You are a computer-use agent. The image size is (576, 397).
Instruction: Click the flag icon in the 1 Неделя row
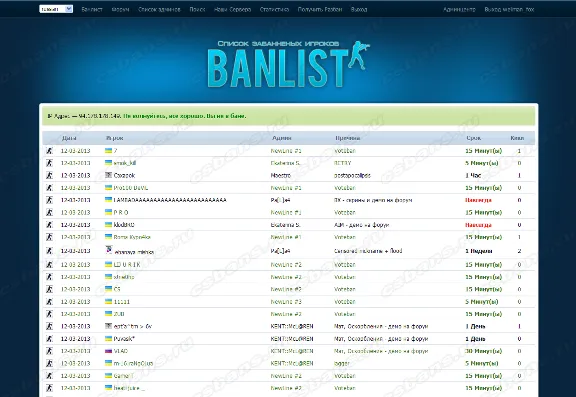(109, 250)
